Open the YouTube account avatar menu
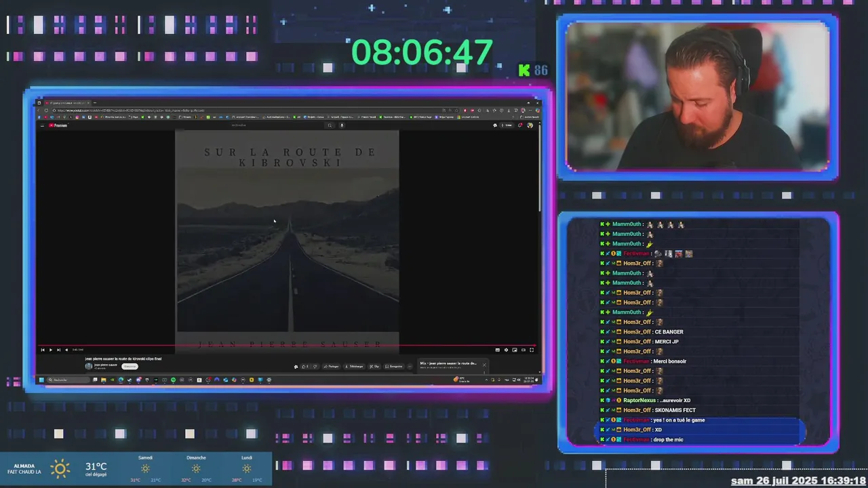This screenshot has height=488, width=868. point(530,125)
